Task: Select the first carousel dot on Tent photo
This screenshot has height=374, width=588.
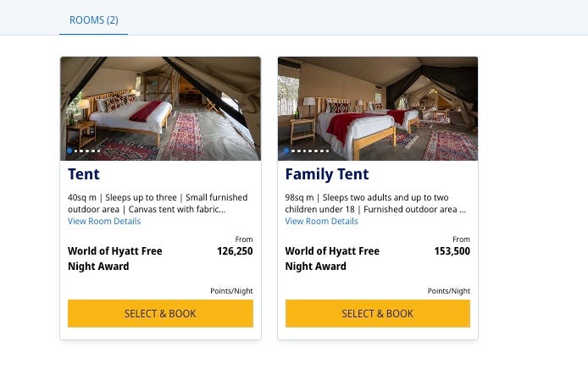Action: pos(69,151)
